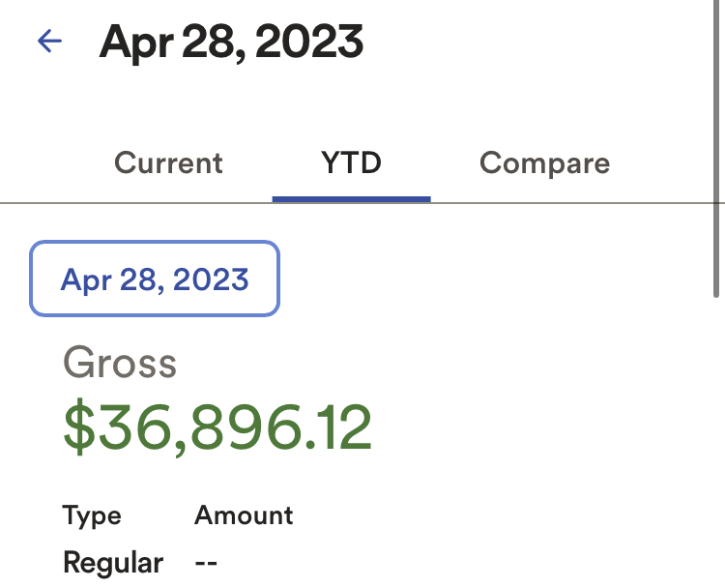Switch to the Current tab
The width and height of the screenshot is (725, 588).
(168, 162)
